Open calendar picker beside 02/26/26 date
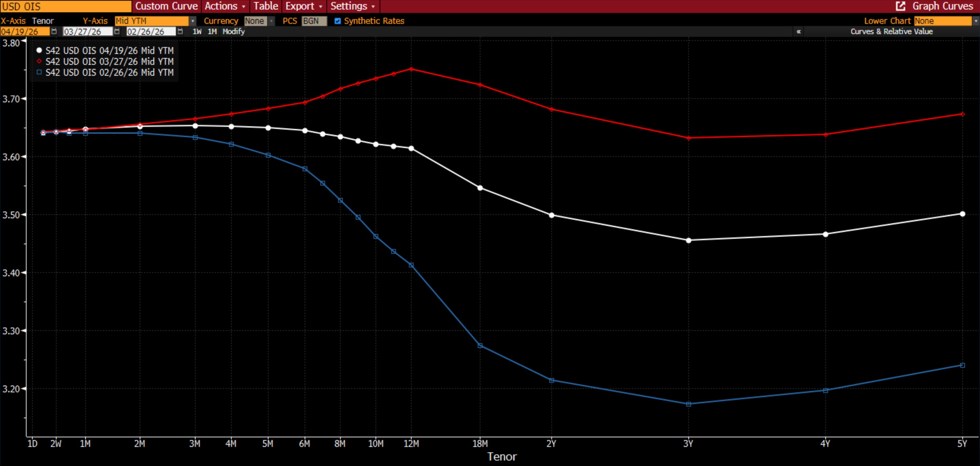Image resolution: width=980 pixels, height=466 pixels. 180,31
